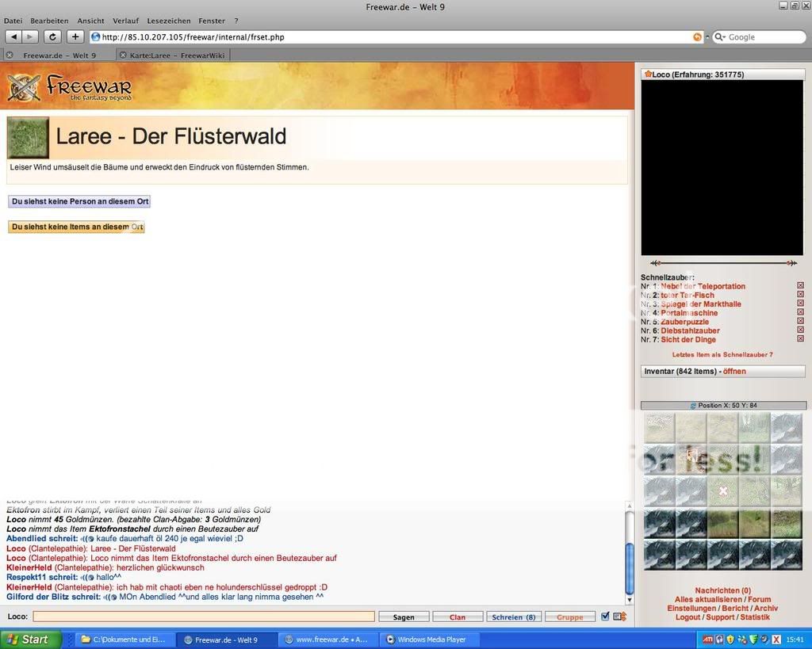Remove Schnellzauber Nr. 7 Sicht der Dinge
The width and height of the screenshot is (812, 649).
[801, 338]
